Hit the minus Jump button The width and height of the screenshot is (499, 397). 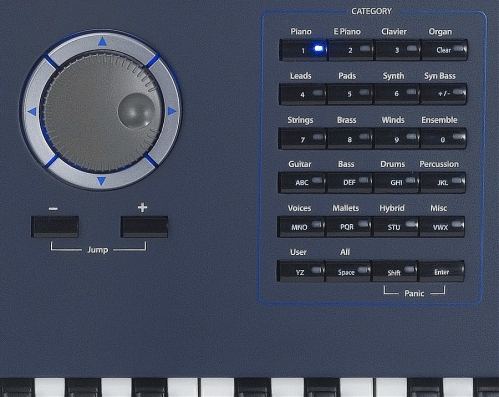pos(55,227)
